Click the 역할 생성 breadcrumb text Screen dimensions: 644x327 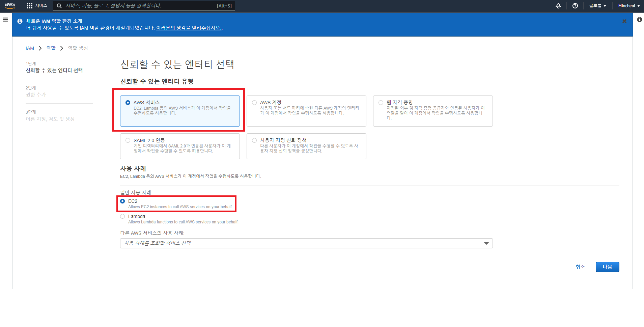tap(78, 48)
